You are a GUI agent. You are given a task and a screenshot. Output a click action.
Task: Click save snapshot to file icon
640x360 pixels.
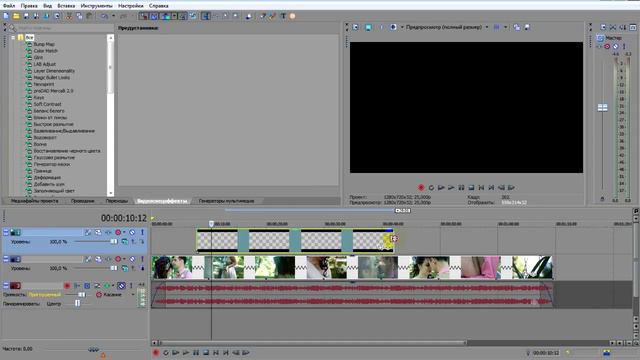coord(527,27)
